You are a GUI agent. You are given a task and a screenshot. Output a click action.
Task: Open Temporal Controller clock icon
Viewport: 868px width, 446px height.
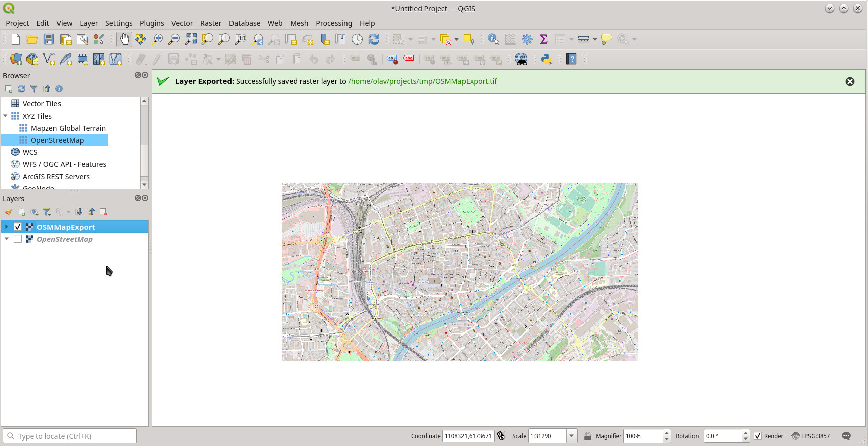pyautogui.click(x=357, y=39)
